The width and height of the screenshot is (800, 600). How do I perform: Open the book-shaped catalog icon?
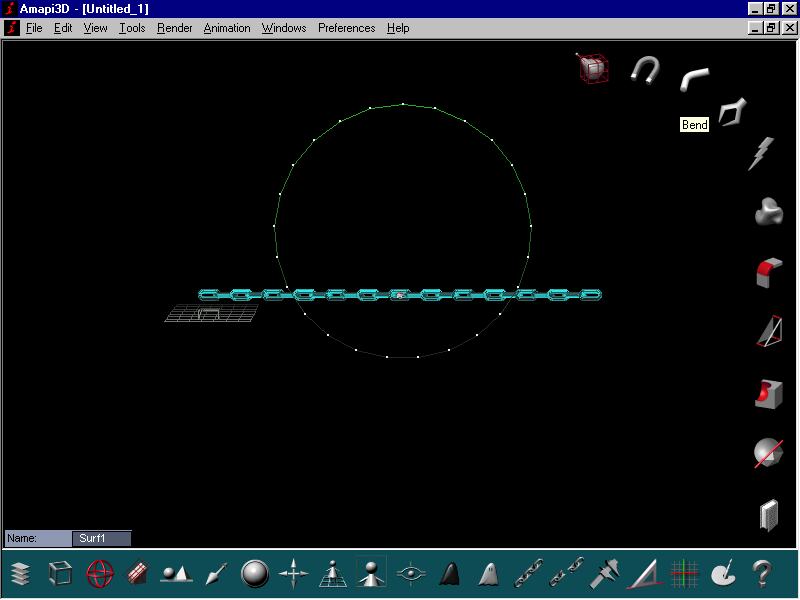coord(768,514)
